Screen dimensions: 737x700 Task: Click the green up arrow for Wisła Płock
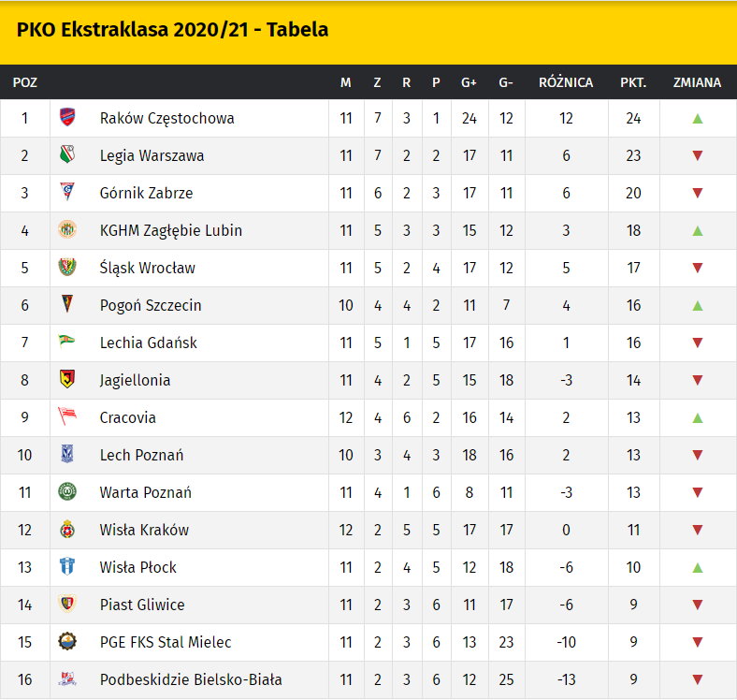click(x=697, y=568)
